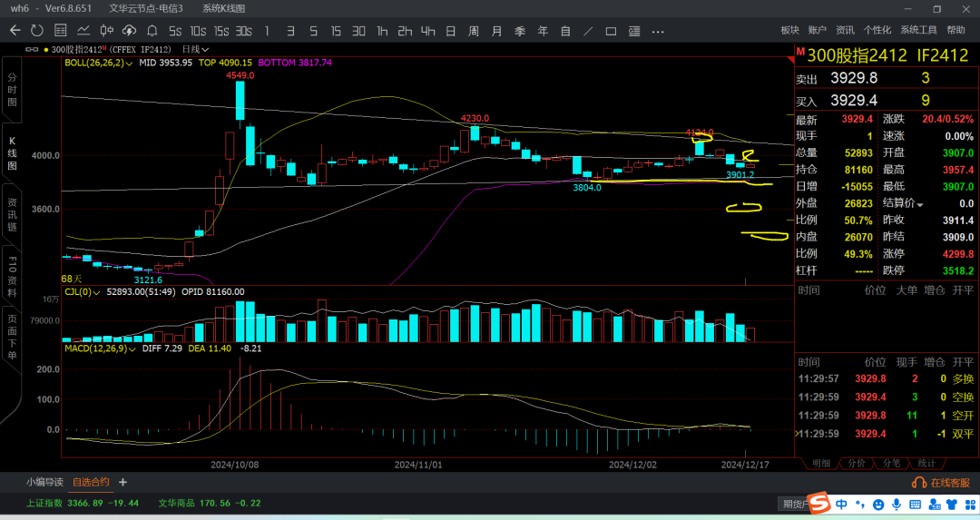Image resolution: width=980 pixels, height=520 pixels.
Task: Switch to the 分时图 side tab
Action: (x=12, y=91)
